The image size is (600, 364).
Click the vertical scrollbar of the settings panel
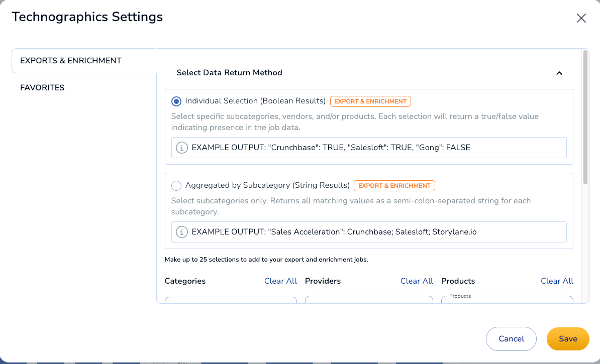click(585, 117)
